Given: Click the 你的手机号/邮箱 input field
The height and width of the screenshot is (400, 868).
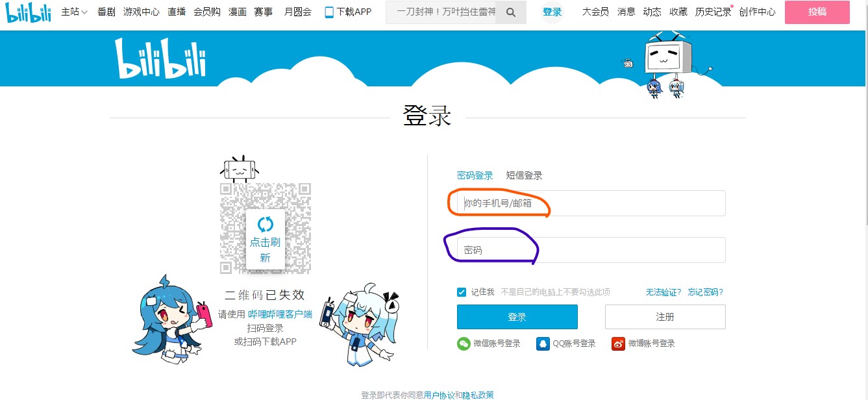Looking at the screenshot, I should (591, 203).
